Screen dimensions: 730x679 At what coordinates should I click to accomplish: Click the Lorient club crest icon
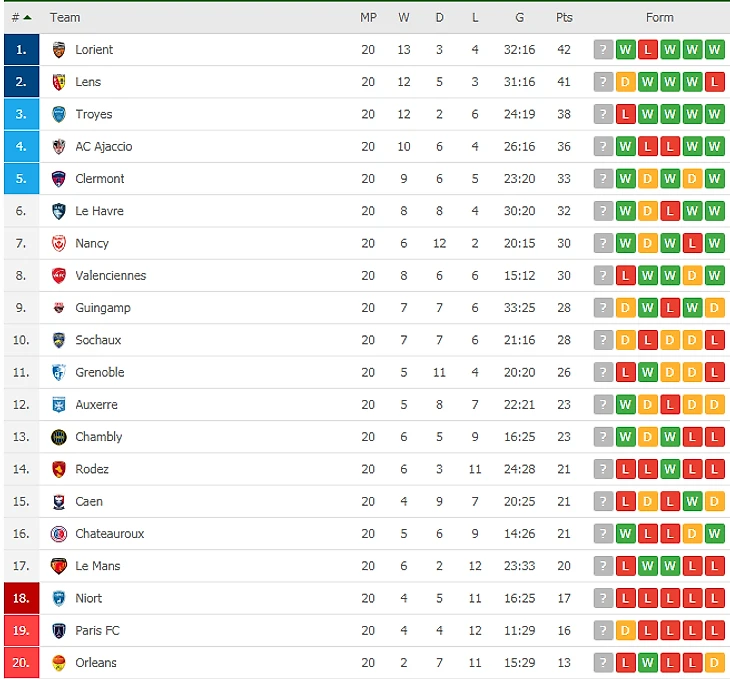click(x=59, y=50)
